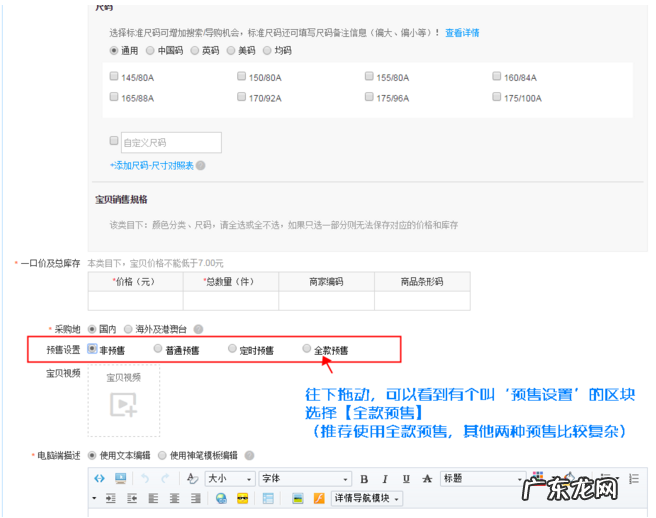Open the 大小 font size dropdown

pos(230,479)
